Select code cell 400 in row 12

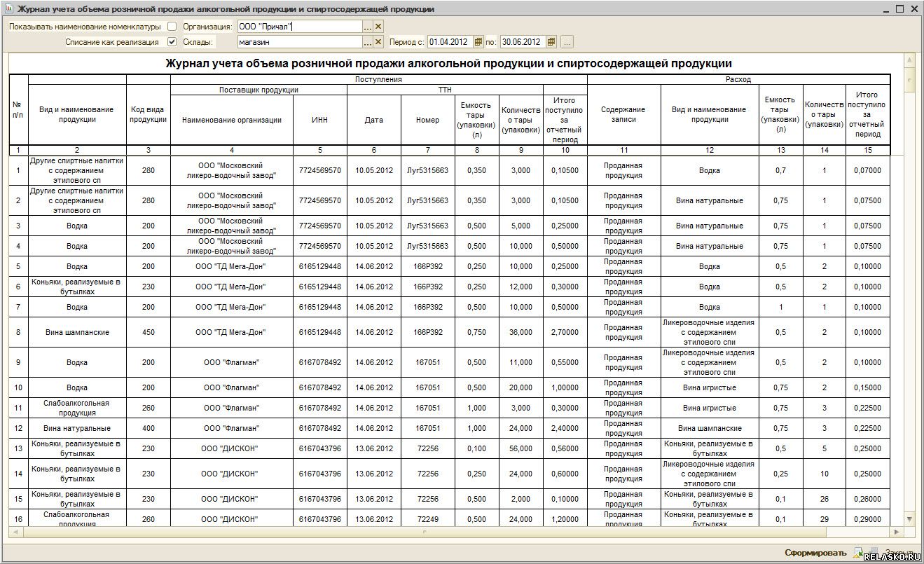point(149,428)
